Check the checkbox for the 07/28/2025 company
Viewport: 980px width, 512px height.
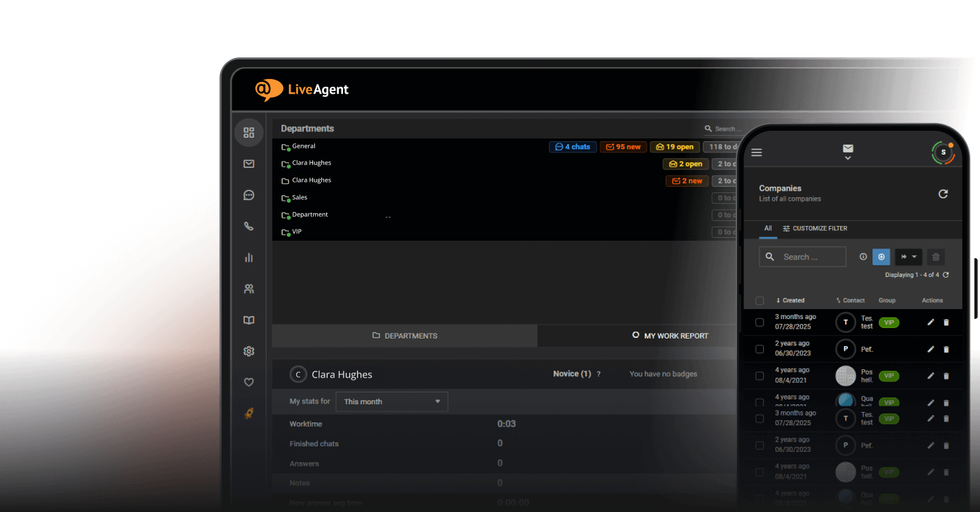(x=759, y=321)
